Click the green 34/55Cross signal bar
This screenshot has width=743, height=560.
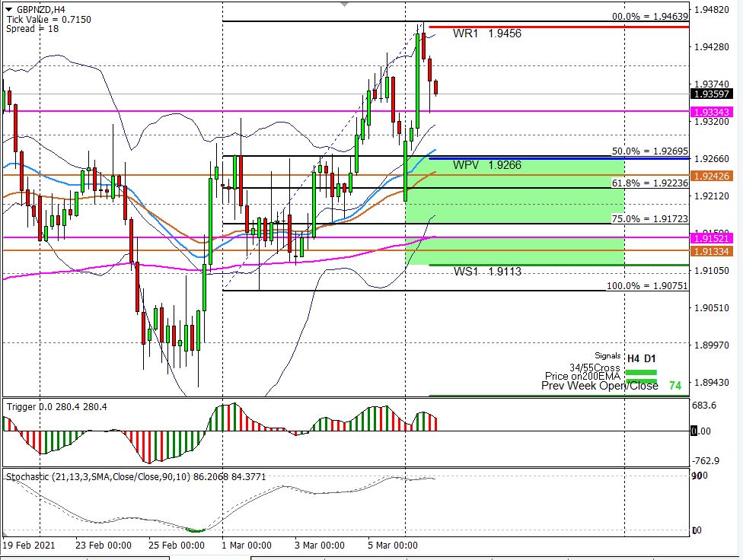pyautogui.click(x=640, y=372)
